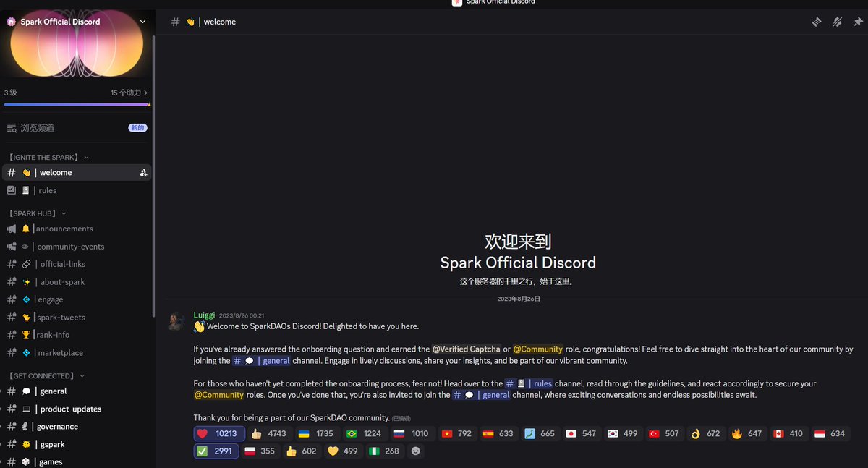868x468 pixels.
Task: Open Browse Channels (浏览频道)
Action: tap(38, 128)
